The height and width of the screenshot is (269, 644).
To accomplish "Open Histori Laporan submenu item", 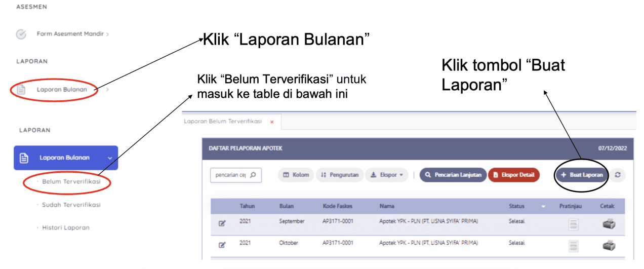I will pos(66,227).
